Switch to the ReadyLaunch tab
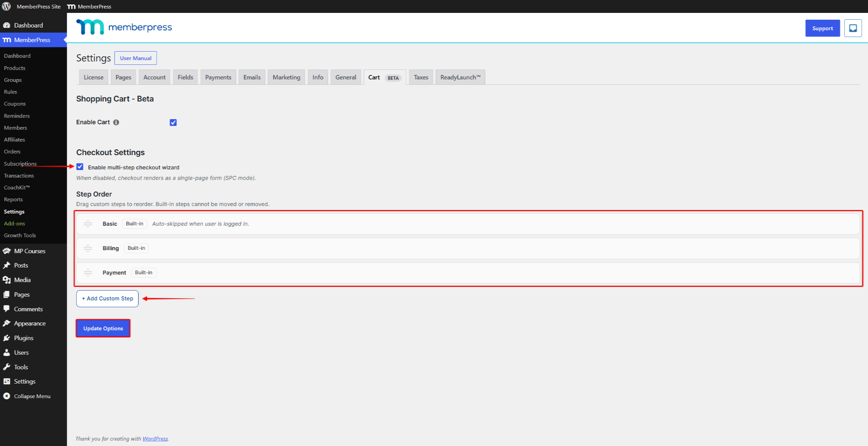868x446 pixels. [460, 77]
